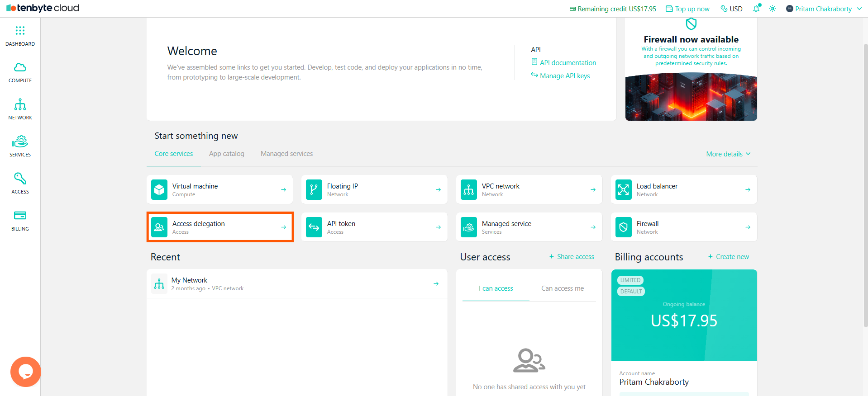This screenshot has width=868, height=396.
Task: Click the API token arrows icon
Action: tap(314, 227)
